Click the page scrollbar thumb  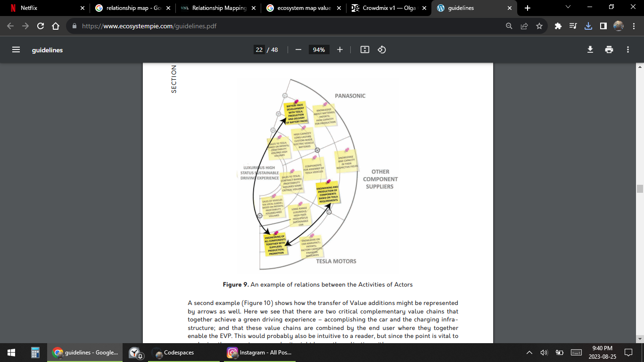pos(640,189)
